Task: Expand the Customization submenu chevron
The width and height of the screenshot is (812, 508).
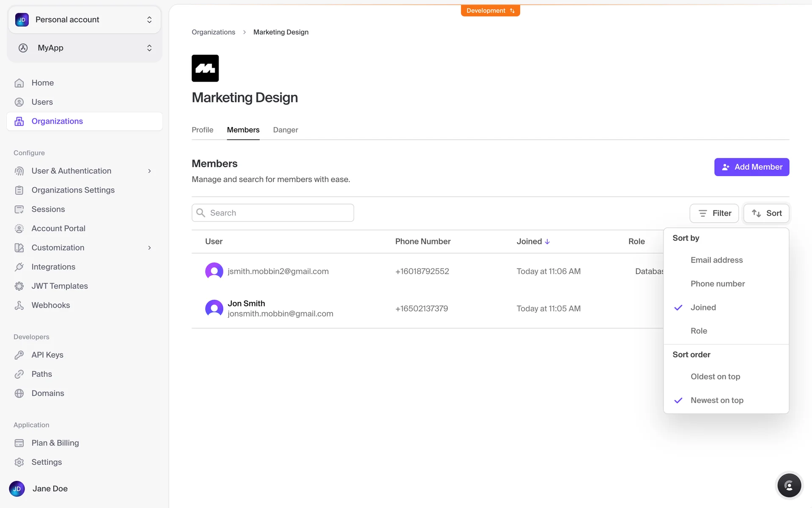Action: 149,248
